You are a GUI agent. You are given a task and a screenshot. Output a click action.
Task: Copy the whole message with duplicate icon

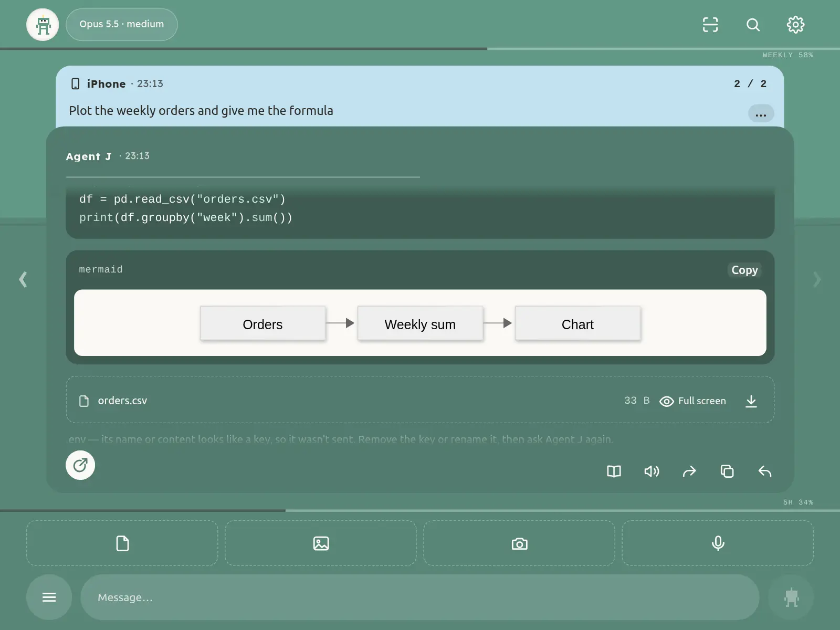[x=727, y=471]
